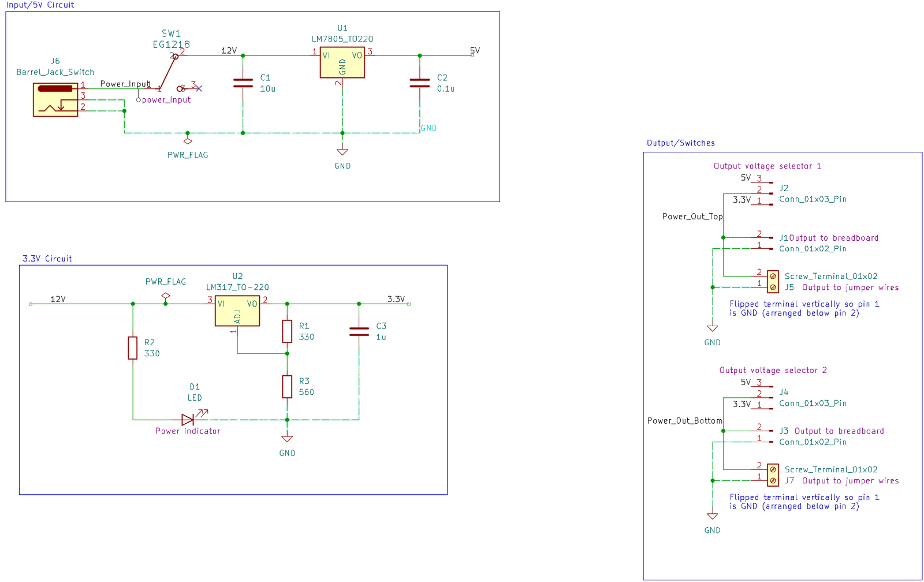Click the 'Output voltage selector 1' heading

pos(767,166)
